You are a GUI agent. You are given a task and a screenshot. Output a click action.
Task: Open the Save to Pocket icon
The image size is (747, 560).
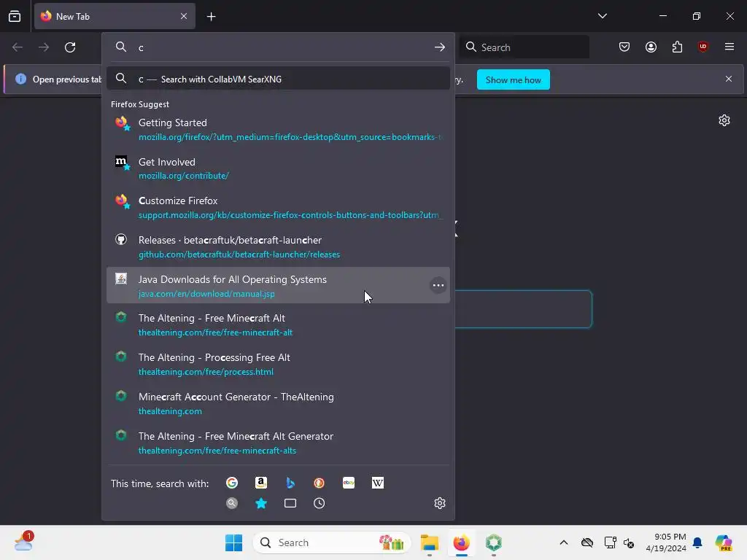pyautogui.click(x=624, y=47)
